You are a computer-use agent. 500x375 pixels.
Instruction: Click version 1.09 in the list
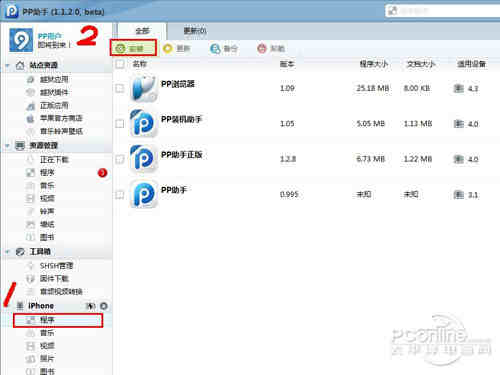point(287,88)
